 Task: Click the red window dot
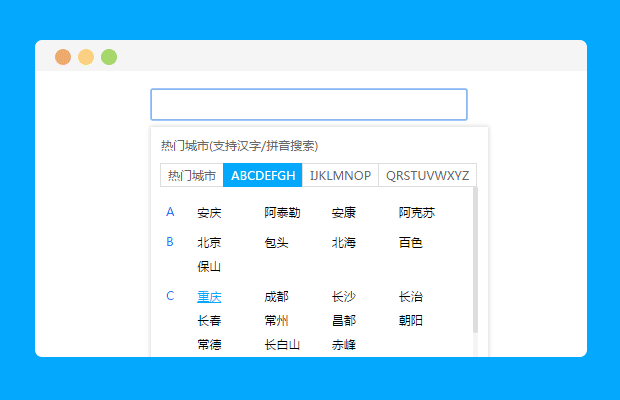click(x=63, y=57)
